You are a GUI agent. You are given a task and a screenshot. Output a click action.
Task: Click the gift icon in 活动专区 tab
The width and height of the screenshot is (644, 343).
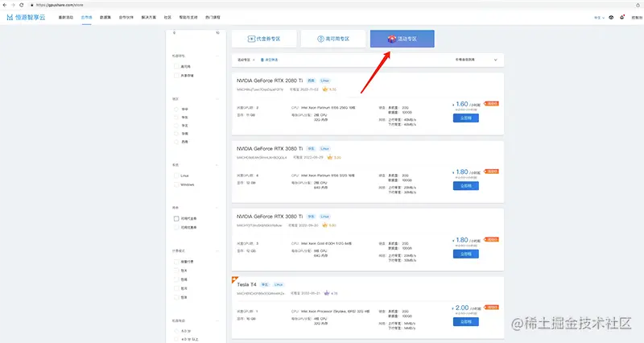(392, 39)
